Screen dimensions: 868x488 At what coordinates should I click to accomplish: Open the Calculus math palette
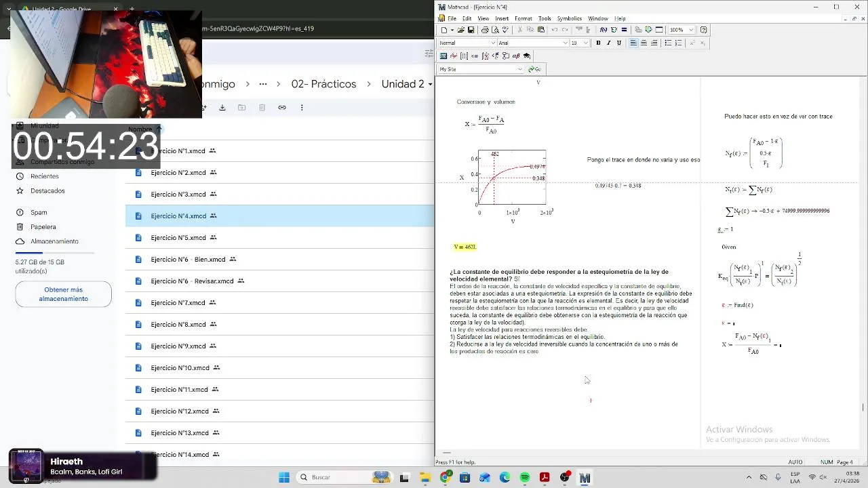tap(486, 56)
